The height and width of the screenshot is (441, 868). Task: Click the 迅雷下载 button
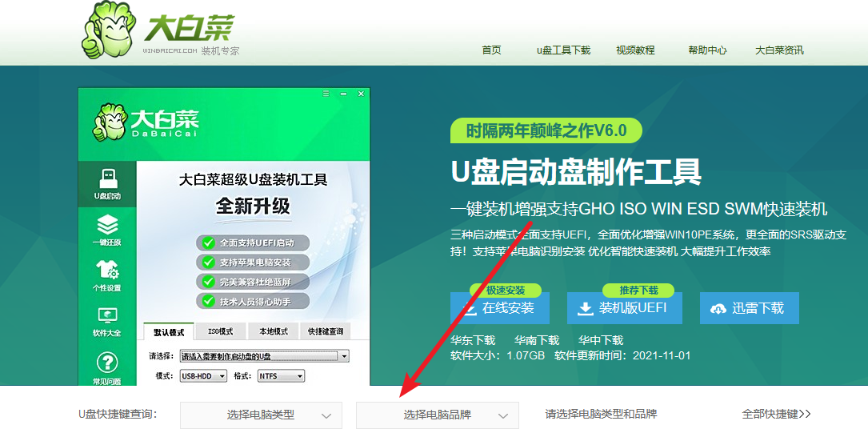pos(750,308)
